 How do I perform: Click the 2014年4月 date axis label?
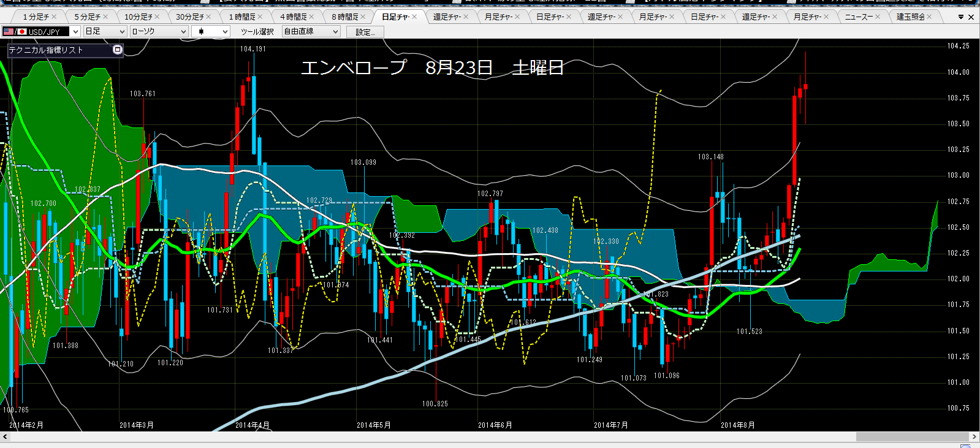coord(252,425)
